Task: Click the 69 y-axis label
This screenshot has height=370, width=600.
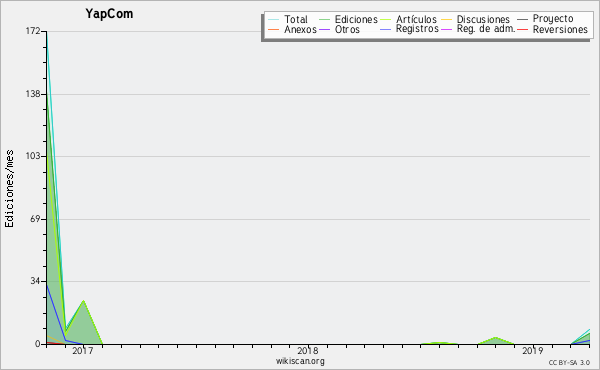Action: [x=35, y=219]
